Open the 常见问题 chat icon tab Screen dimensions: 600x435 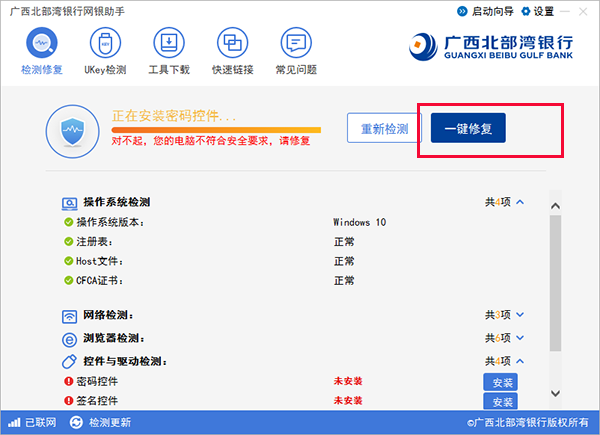click(x=296, y=42)
